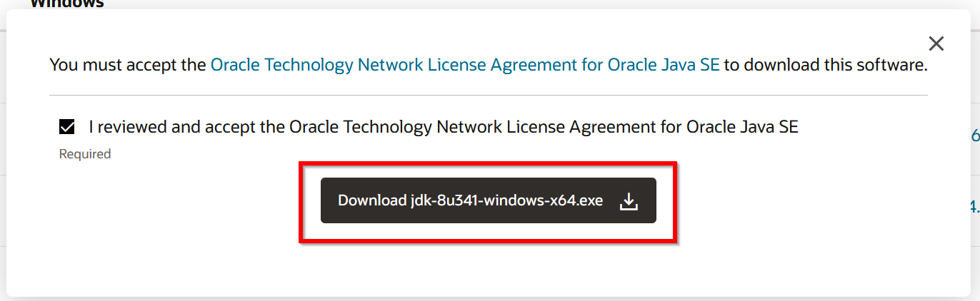Click the horizontal divider below the notice
Viewport: 980px width, 301px height.
[488, 95]
